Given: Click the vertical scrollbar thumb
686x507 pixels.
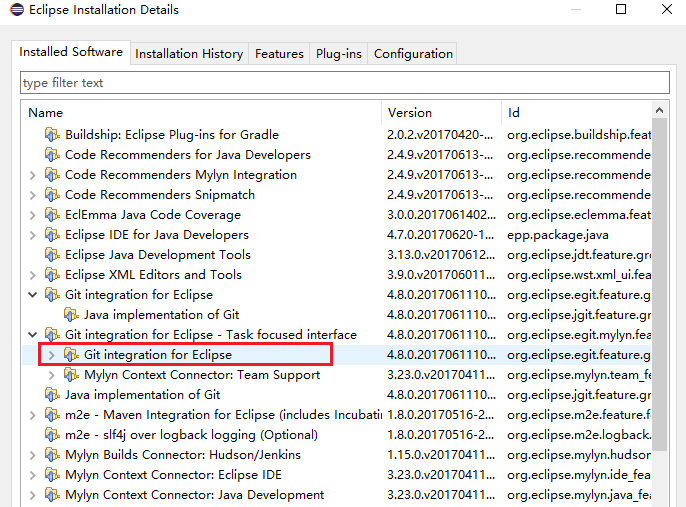Looking at the screenshot, I should (x=659, y=284).
